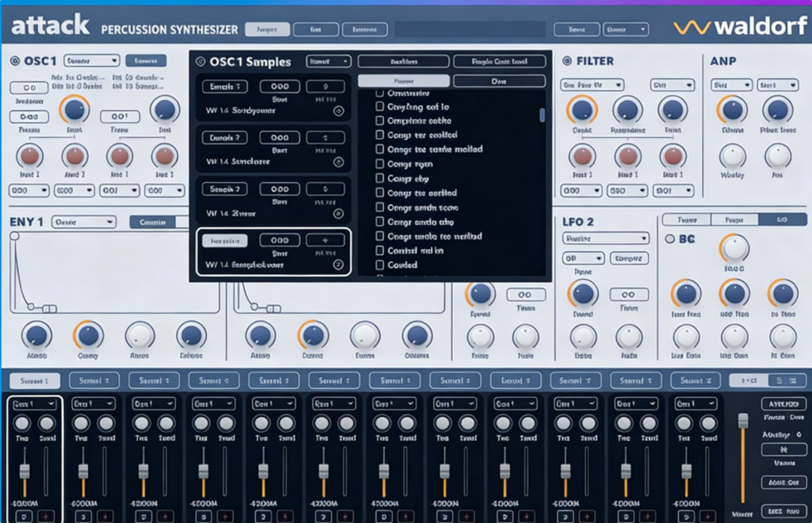This screenshot has height=523, width=812.
Task: Open the wide waveform dropdown in LFO 2
Action: 605,239
